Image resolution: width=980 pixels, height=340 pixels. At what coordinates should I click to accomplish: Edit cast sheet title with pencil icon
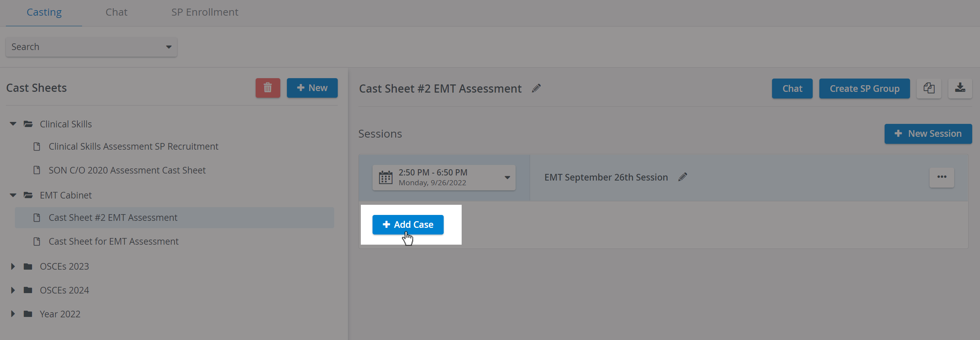coord(536,89)
